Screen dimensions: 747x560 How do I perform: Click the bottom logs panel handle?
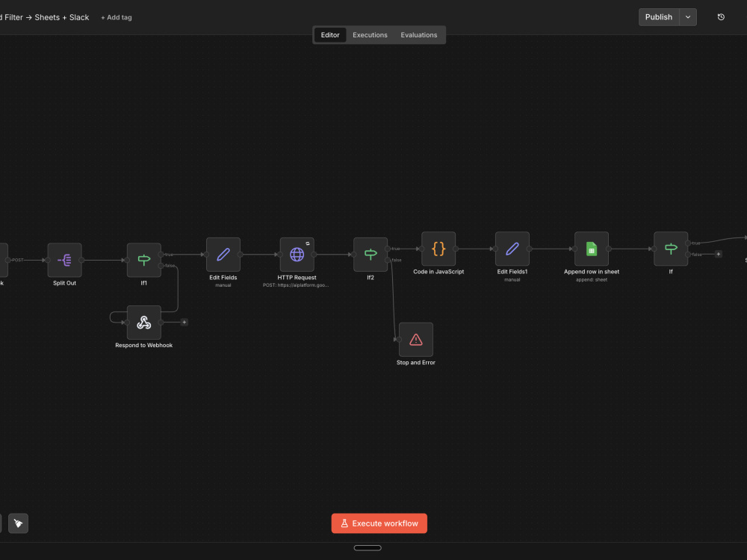click(368, 547)
